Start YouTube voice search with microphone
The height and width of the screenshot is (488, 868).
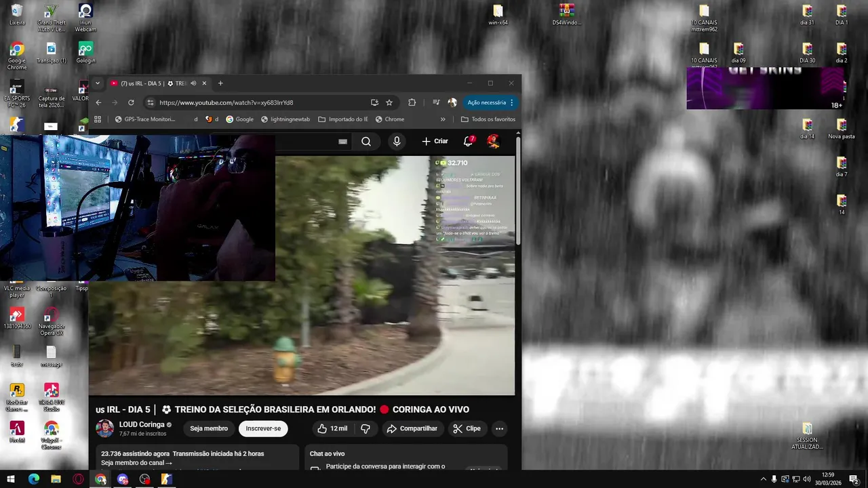[x=397, y=141]
